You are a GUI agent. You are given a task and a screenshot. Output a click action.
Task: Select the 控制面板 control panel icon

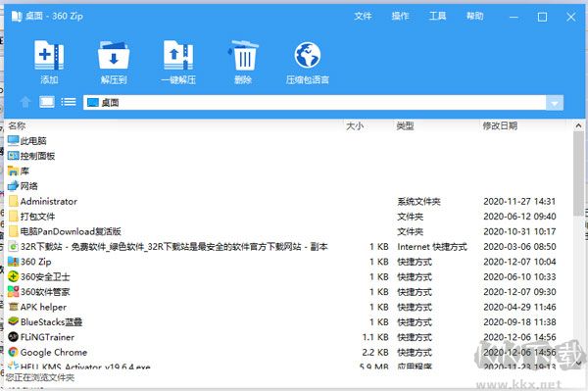pyautogui.click(x=13, y=156)
